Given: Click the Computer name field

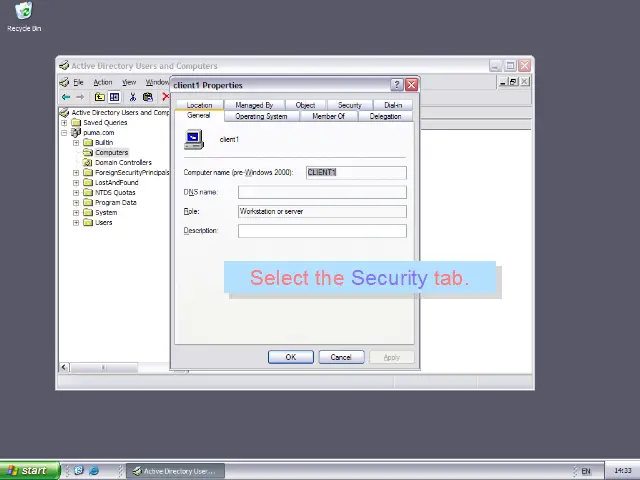Looking at the screenshot, I should click(x=356, y=173).
